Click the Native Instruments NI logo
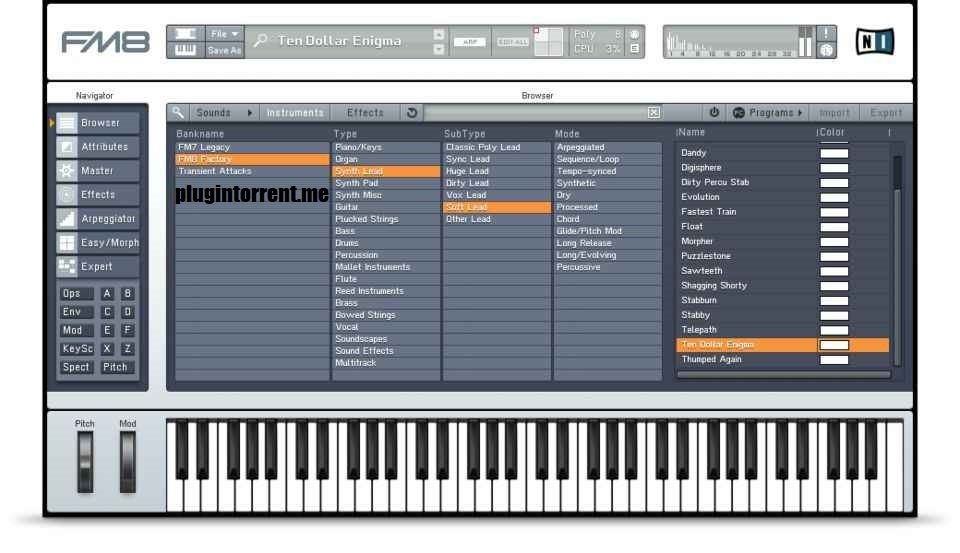This screenshot has height=553, width=960. pyautogui.click(x=874, y=42)
